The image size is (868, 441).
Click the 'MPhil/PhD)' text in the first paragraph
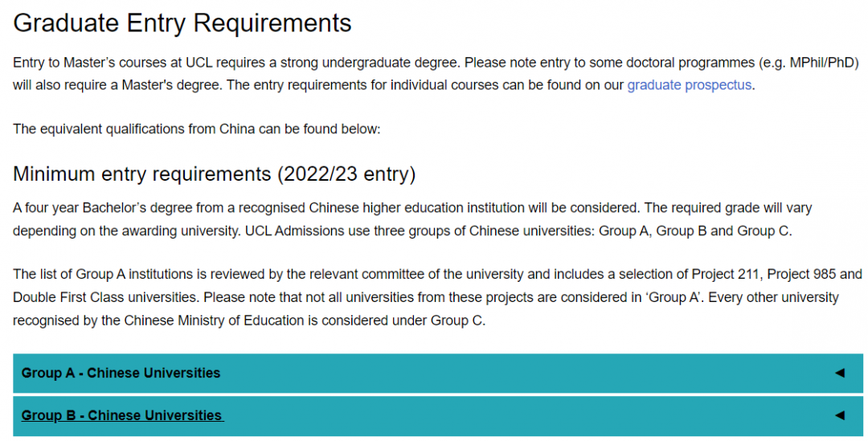(x=825, y=63)
